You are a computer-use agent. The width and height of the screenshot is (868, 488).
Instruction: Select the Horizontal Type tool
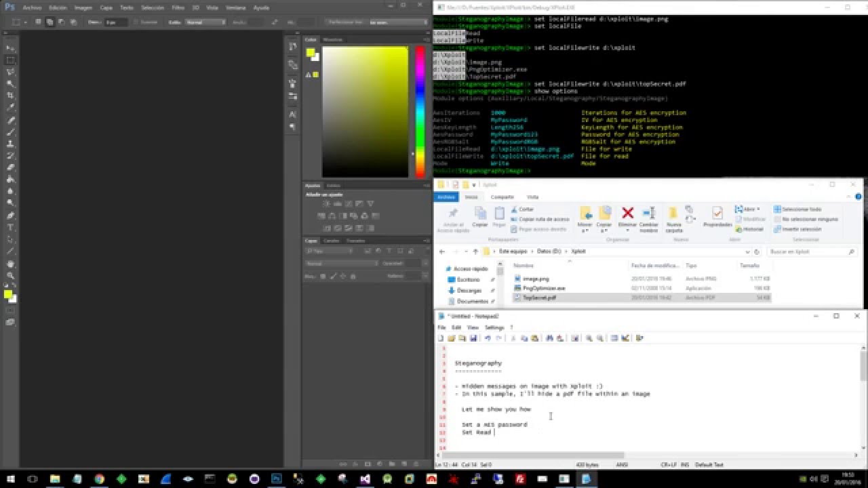pyautogui.click(x=10, y=227)
